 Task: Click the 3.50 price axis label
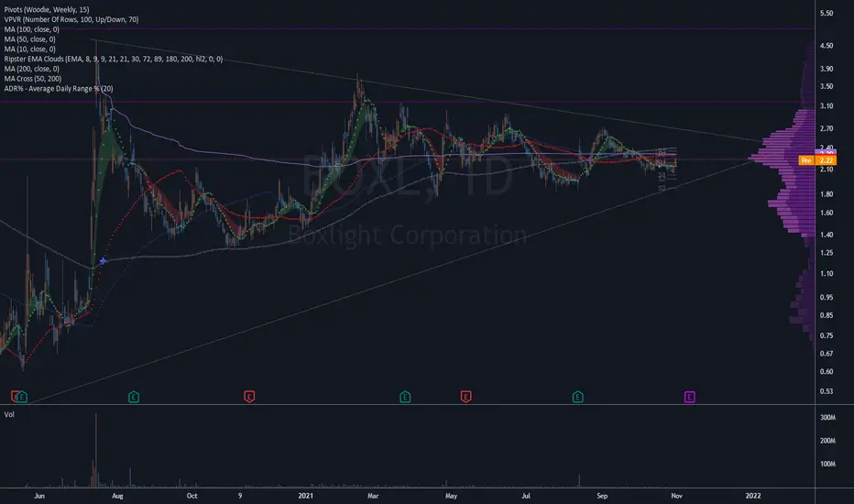(x=827, y=86)
